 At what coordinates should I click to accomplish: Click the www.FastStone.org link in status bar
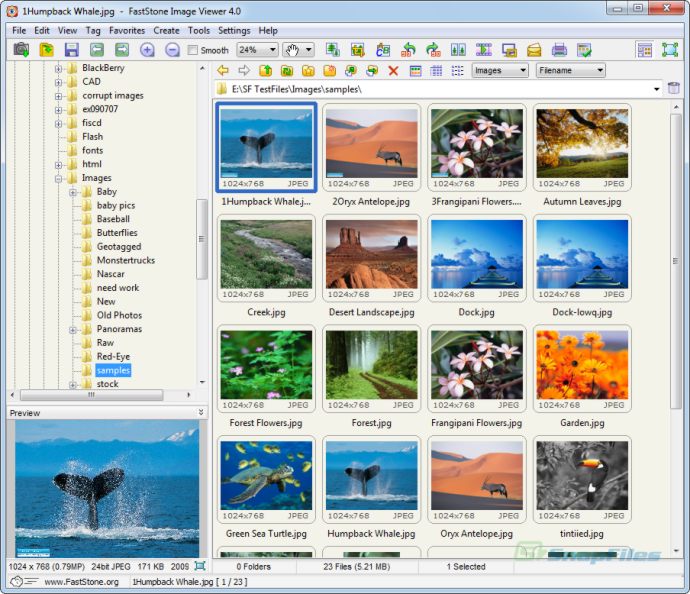tap(81, 582)
